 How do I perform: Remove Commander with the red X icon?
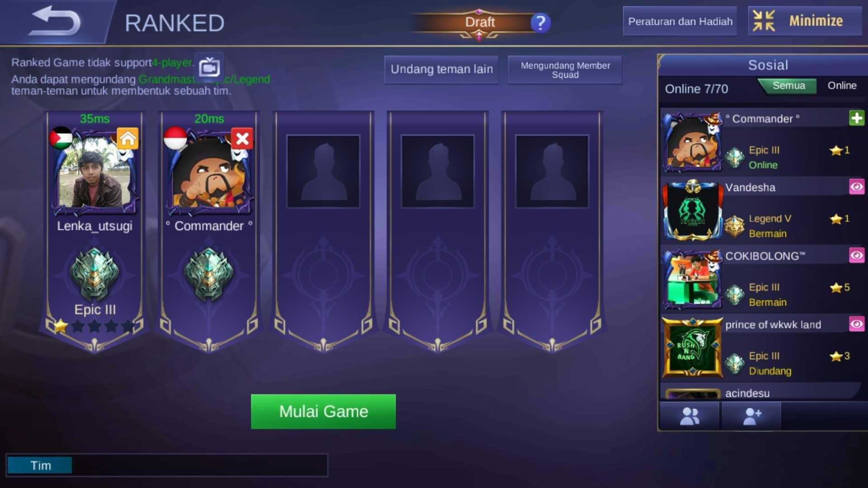(x=242, y=138)
